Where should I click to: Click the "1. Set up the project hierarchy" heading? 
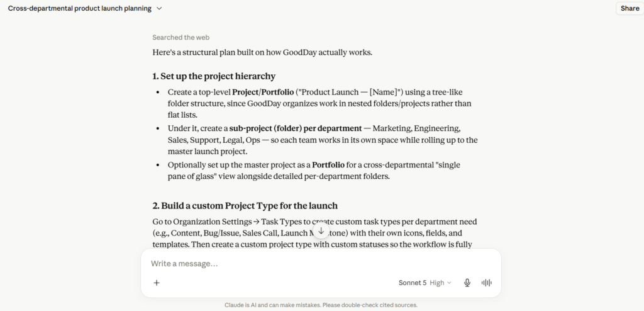(x=214, y=76)
